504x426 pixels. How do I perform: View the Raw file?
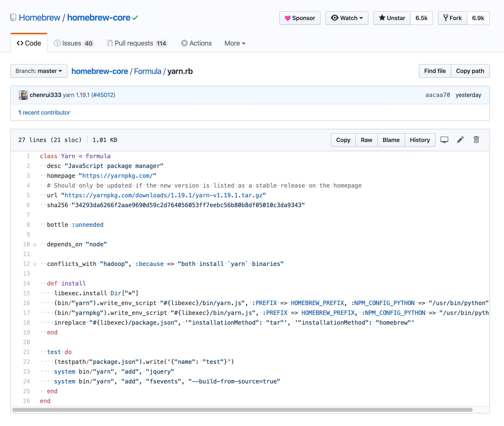(x=366, y=140)
